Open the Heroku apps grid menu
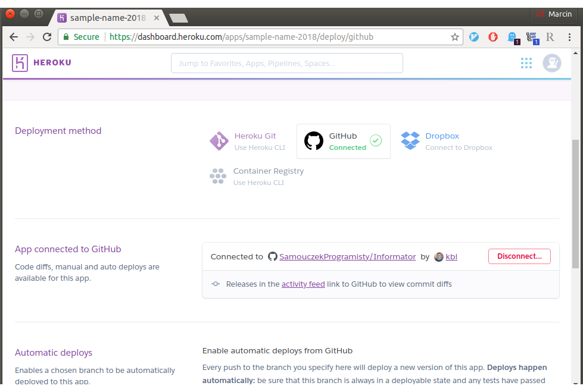Screen dimensions: 583x392 coord(526,63)
